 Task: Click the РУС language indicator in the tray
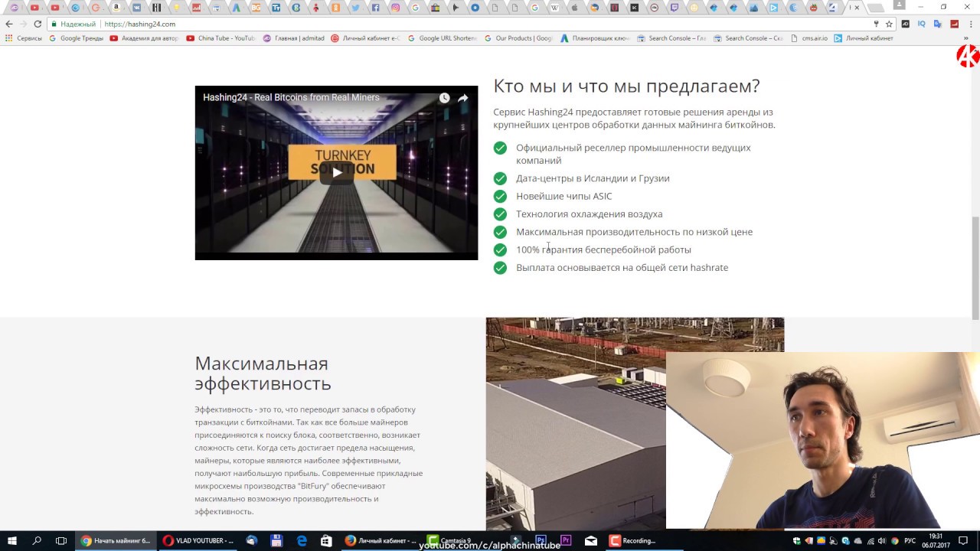[910, 540]
